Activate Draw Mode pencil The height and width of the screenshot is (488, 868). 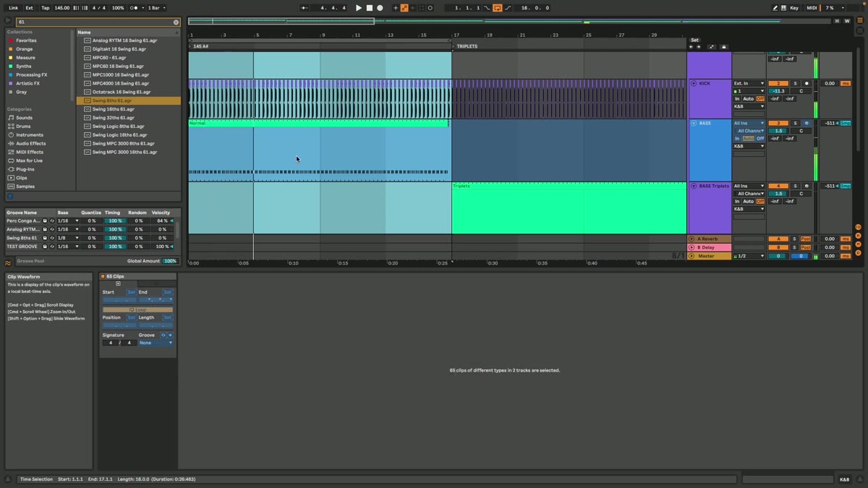click(x=775, y=8)
